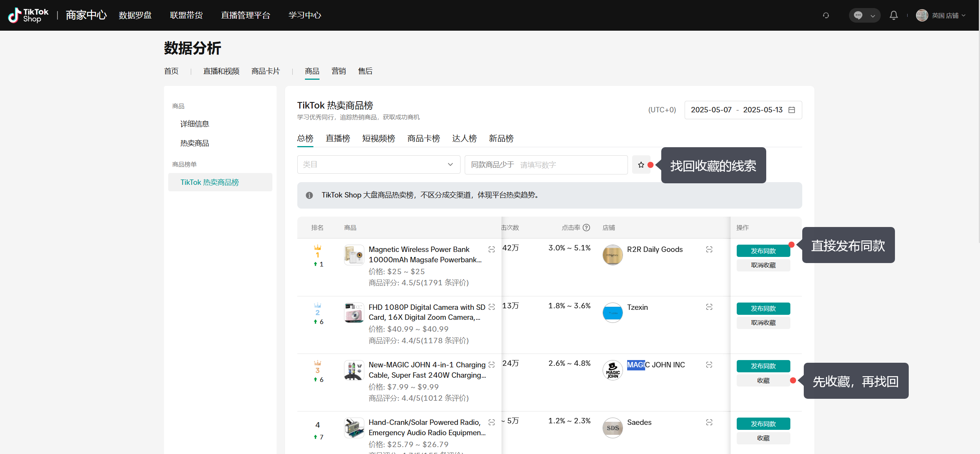Image resolution: width=980 pixels, height=454 pixels.
Task: Open the 类目 category dropdown
Action: 378,164
